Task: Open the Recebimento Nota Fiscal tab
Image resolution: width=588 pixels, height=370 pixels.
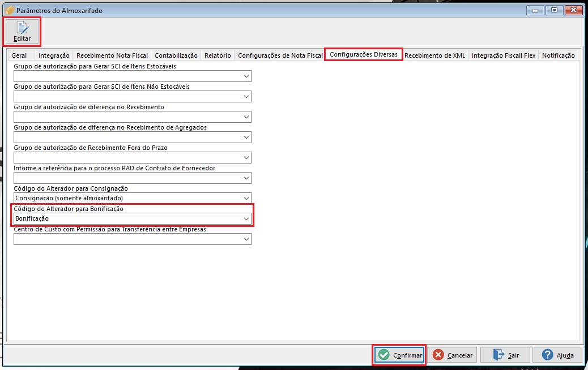Action: coord(112,55)
